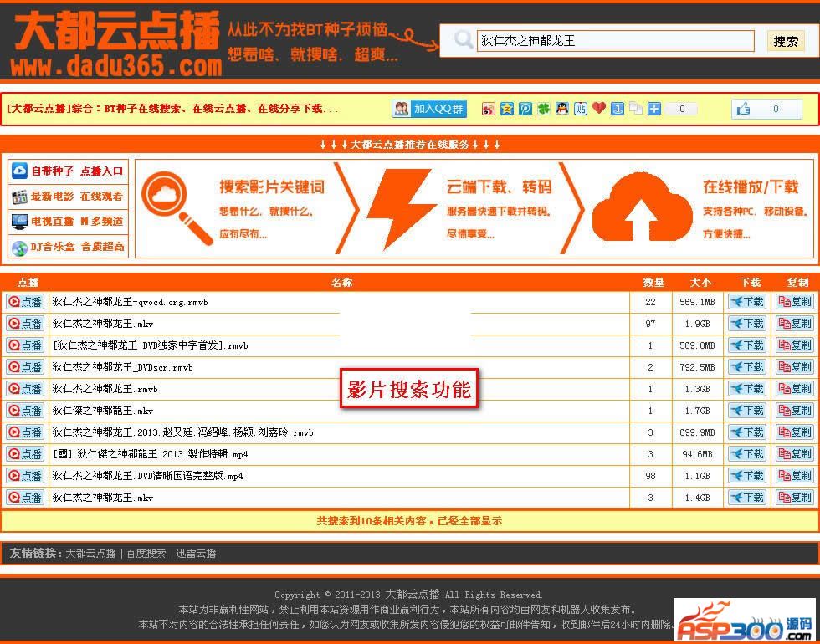
Task: Click the monitor icon beside 电视直播
Action: click(19, 222)
